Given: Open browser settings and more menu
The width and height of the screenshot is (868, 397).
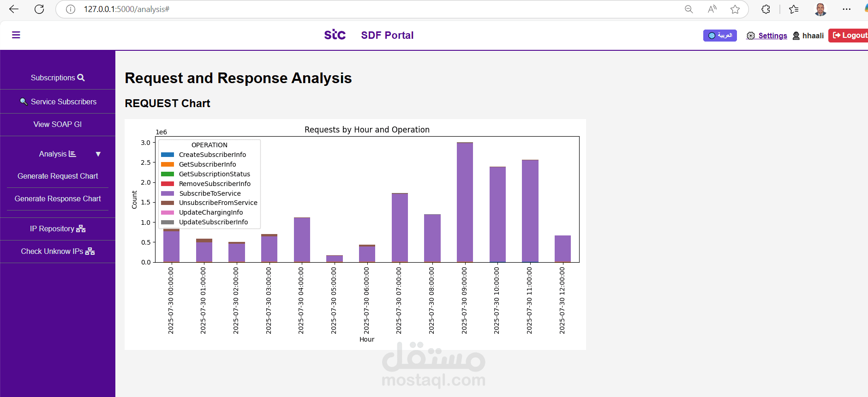Looking at the screenshot, I should tap(846, 9).
